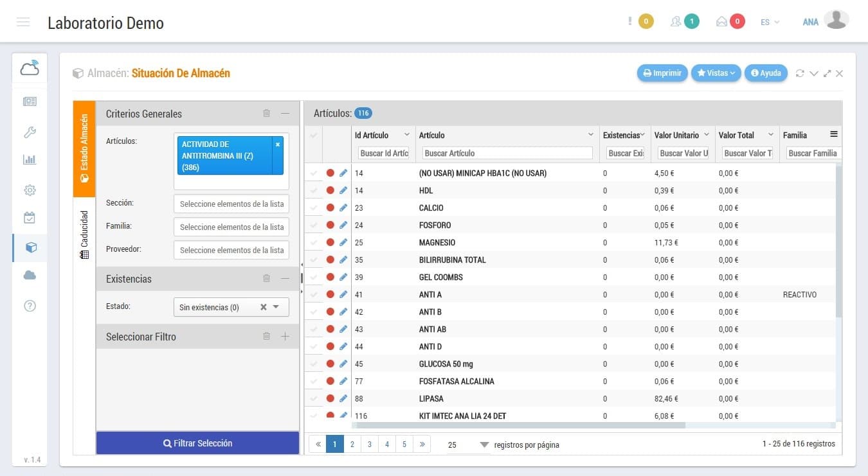
Task: Click the Imprimir button
Action: 662,73
